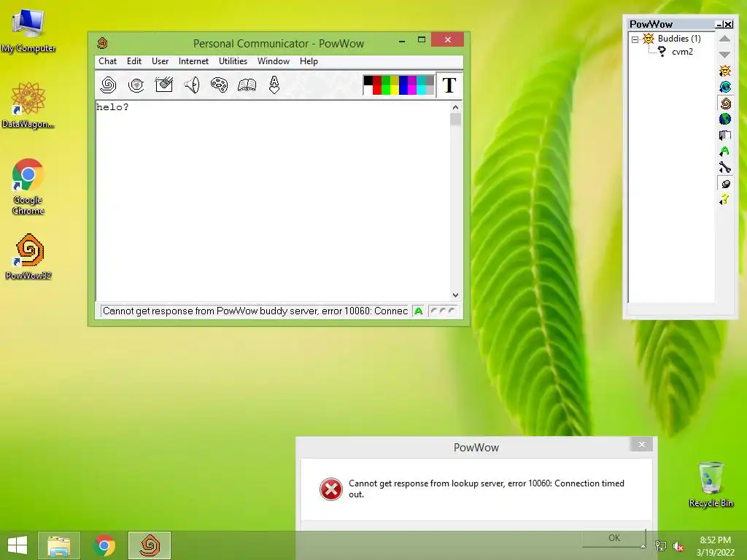Click the PowWow taskbar button
The width and height of the screenshot is (747, 560).
point(150,545)
